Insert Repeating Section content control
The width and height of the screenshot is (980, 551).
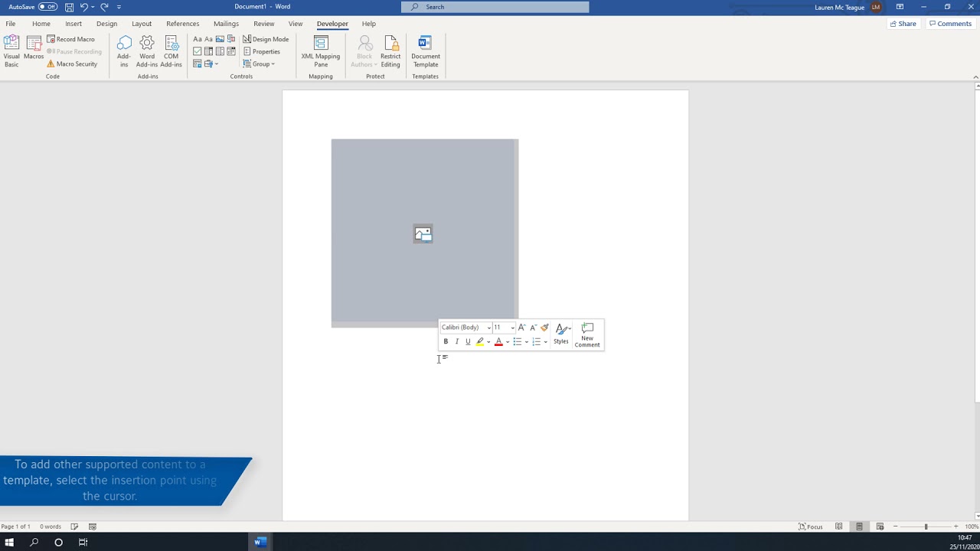(198, 64)
